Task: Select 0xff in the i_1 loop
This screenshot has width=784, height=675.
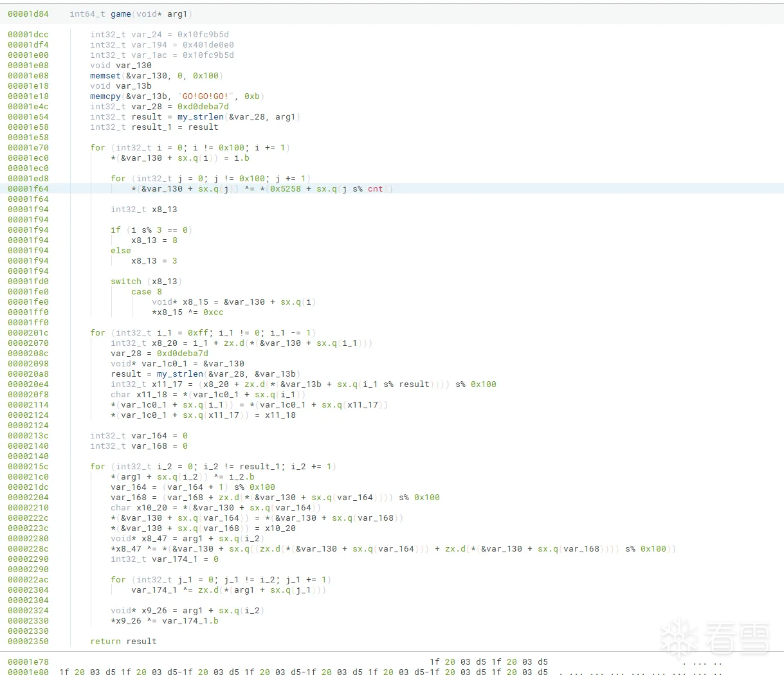Action: click(198, 333)
